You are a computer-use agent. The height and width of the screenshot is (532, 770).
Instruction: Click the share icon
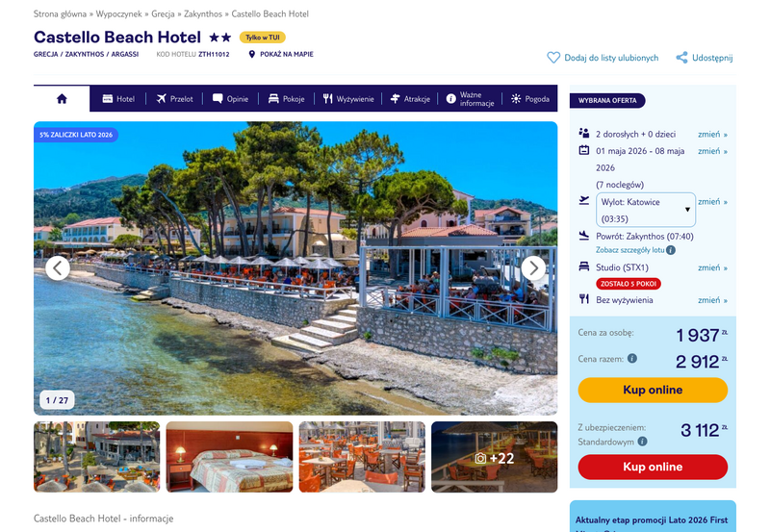point(681,58)
